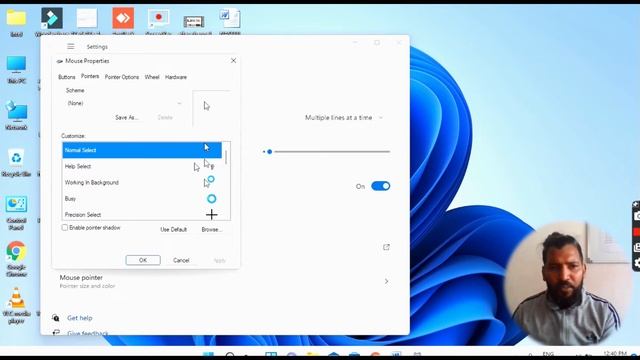
Task: Click the open-external-link icon in Settings
Action: click(x=386, y=247)
